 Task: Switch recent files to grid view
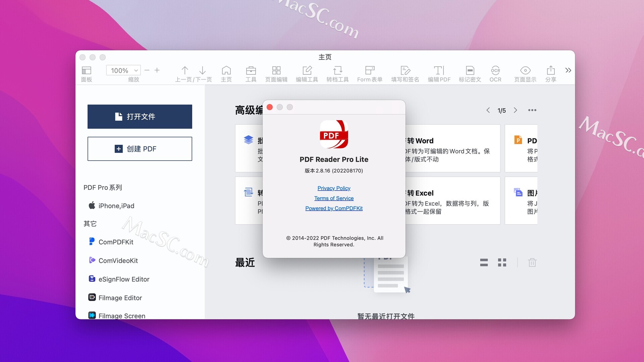pyautogui.click(x=502, y=262)
